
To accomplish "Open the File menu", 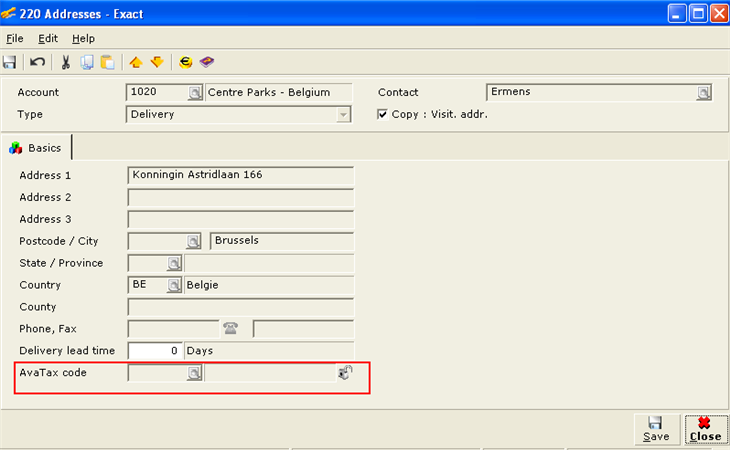I will pyautogui.click(x=15, y=39).
